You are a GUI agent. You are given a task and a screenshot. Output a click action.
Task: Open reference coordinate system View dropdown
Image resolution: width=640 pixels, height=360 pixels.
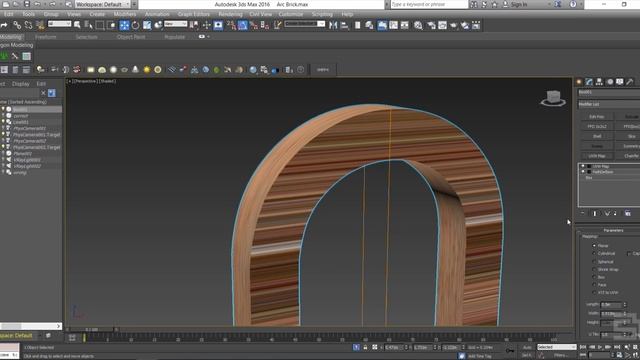pos(176,24)
